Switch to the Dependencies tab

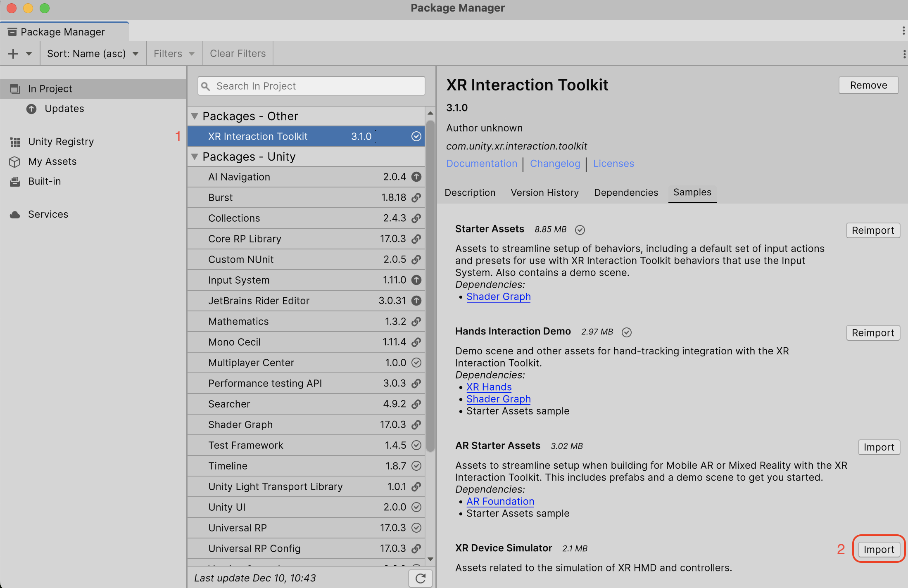[x=626, y=192]
